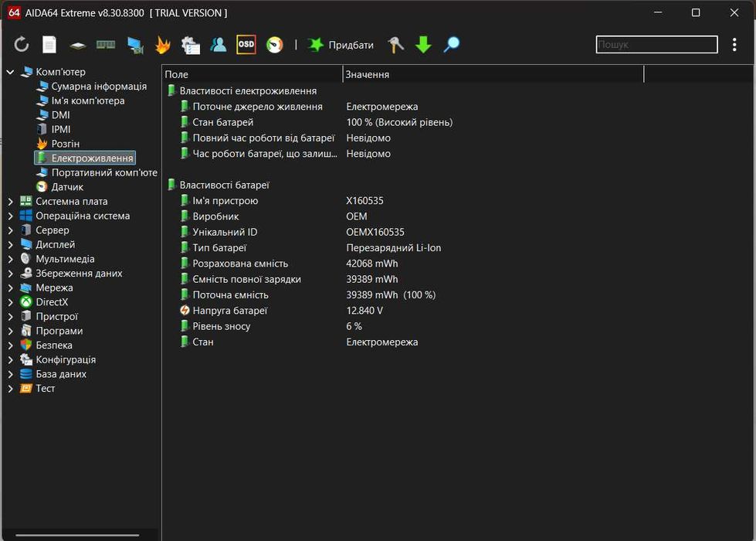The width and height of the screenshot is (756, 541).
Task: Open the Report page icon
Action: (x=49, y=45)
